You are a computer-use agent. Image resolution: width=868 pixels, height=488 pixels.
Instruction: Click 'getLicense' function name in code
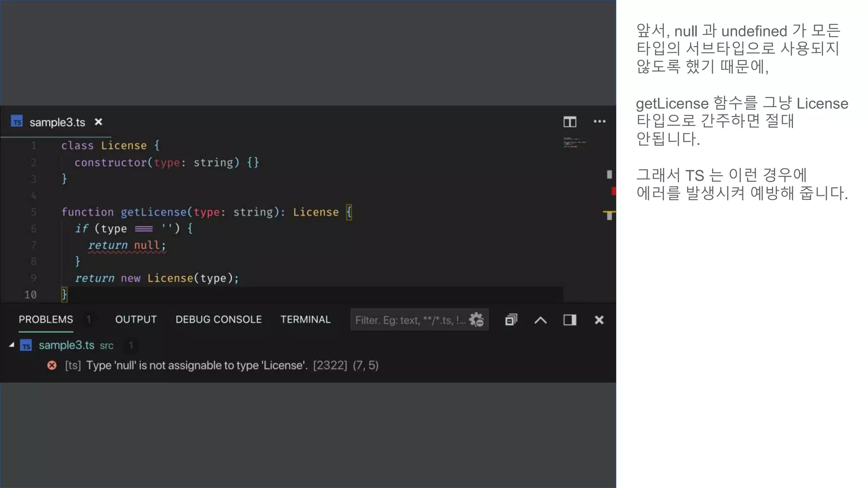[153, 212]
